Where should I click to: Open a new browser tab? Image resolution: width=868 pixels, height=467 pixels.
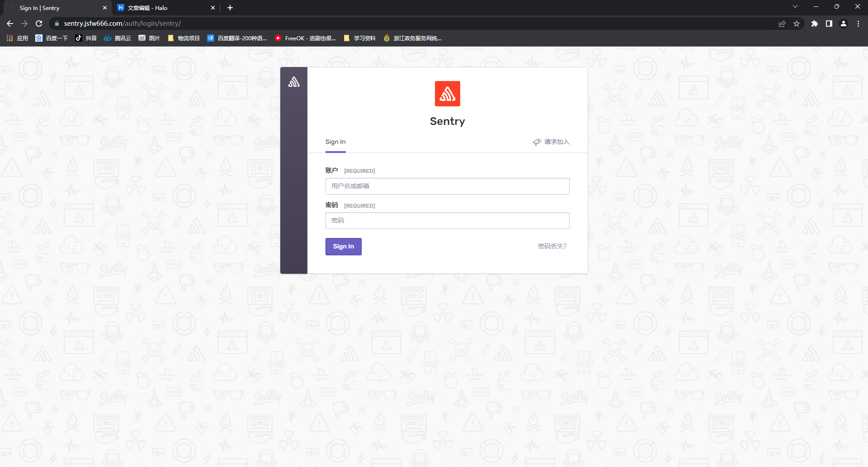click(230, 8)
